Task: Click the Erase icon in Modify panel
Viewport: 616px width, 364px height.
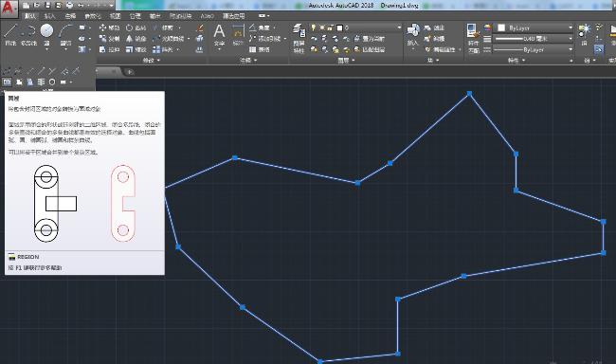Action: point(200,27)
